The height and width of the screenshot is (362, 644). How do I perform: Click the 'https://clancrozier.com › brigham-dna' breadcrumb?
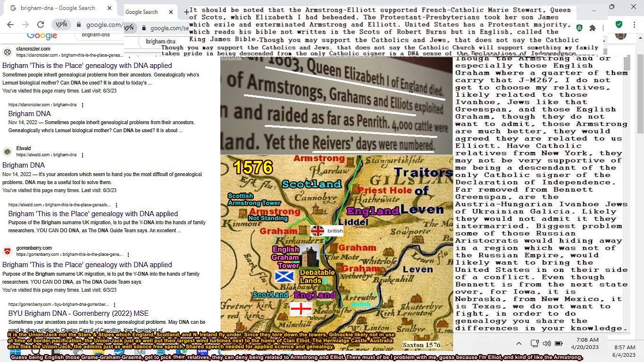(x=42, y=105)
